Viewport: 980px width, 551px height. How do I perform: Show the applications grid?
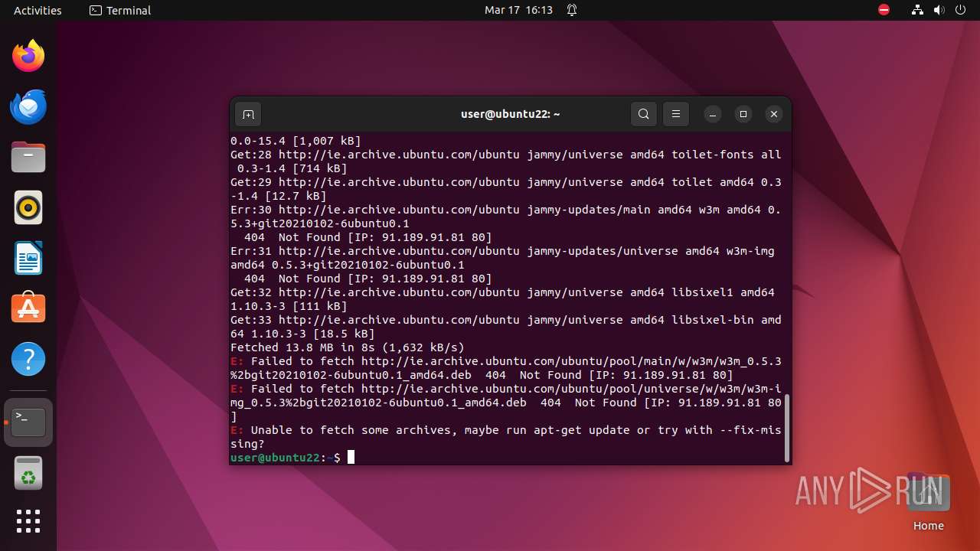click(x=28, y=521)
